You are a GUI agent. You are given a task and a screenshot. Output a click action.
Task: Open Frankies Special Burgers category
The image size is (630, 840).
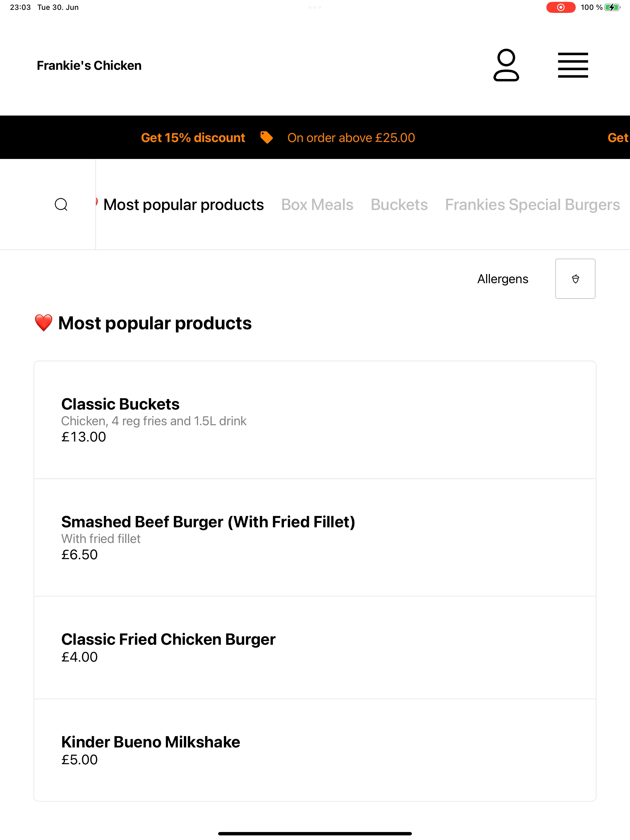coord(532,205)
